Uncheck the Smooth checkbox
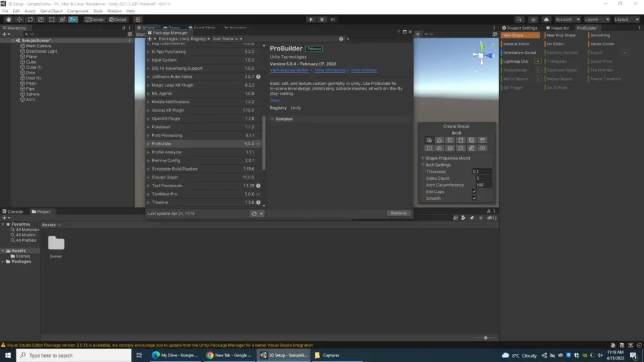Screen dimensions: 644x362 [474, 199]
